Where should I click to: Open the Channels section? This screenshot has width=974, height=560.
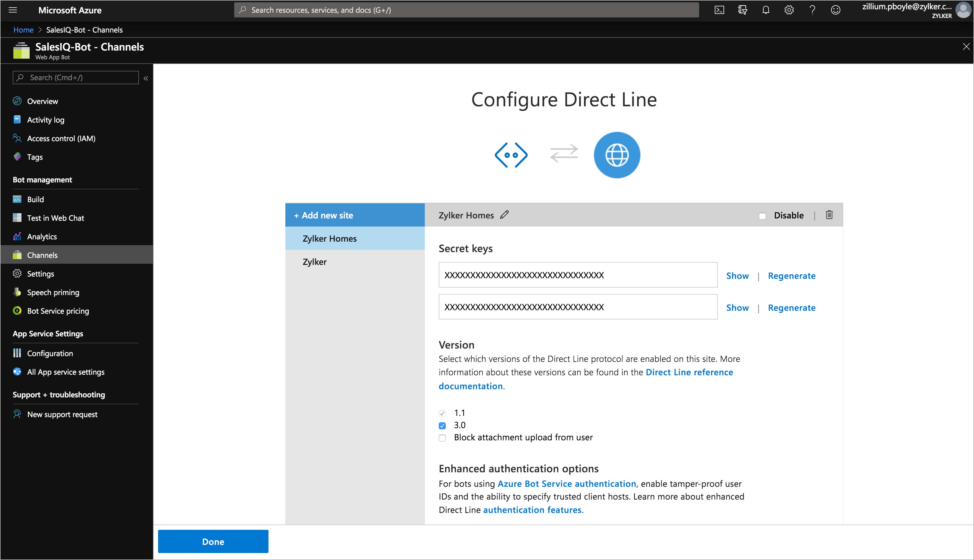pyautogui.click(x=42, y=255)
